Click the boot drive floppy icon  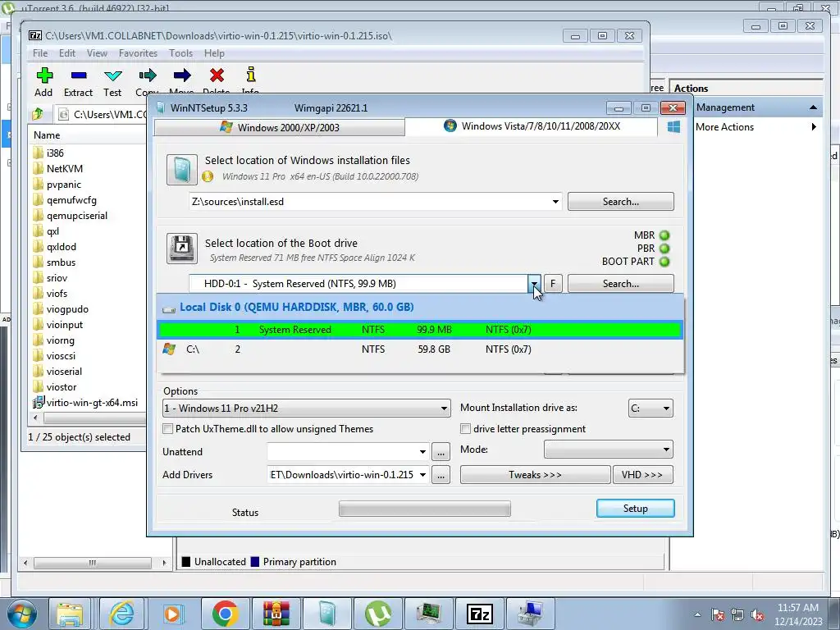pyautogui.click(x=181, y=248)
